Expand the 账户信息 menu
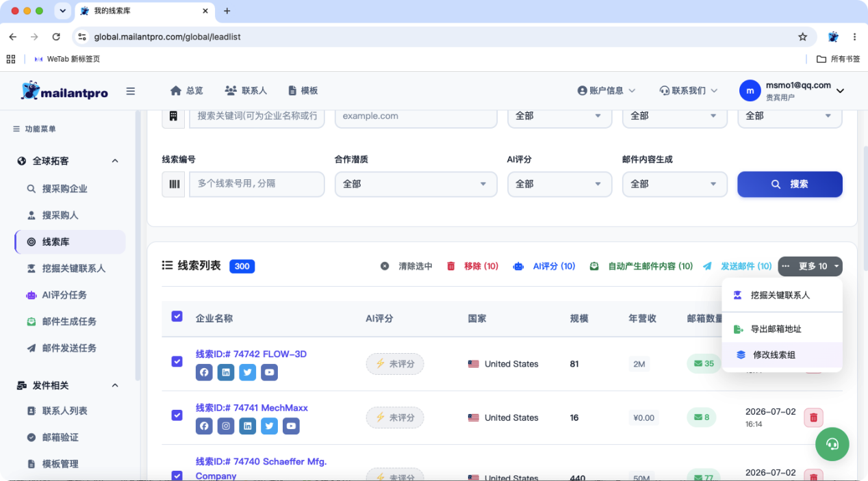 coord(607,90)
